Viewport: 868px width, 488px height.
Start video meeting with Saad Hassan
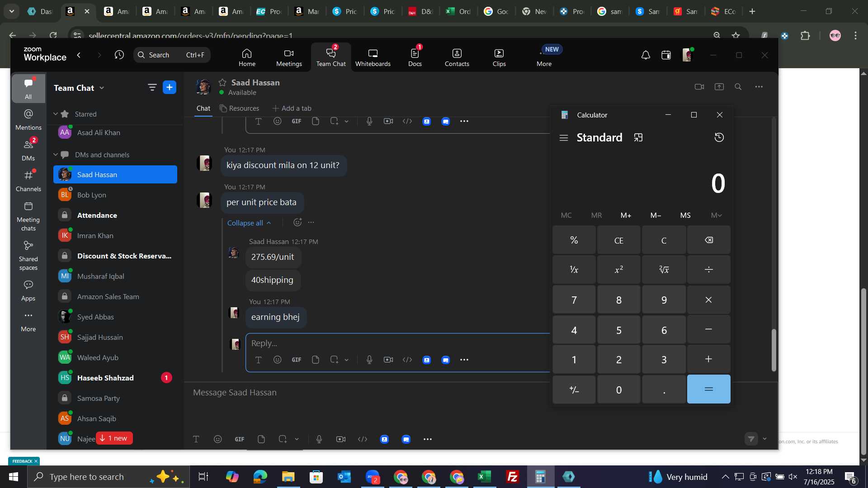click(699, 87)
